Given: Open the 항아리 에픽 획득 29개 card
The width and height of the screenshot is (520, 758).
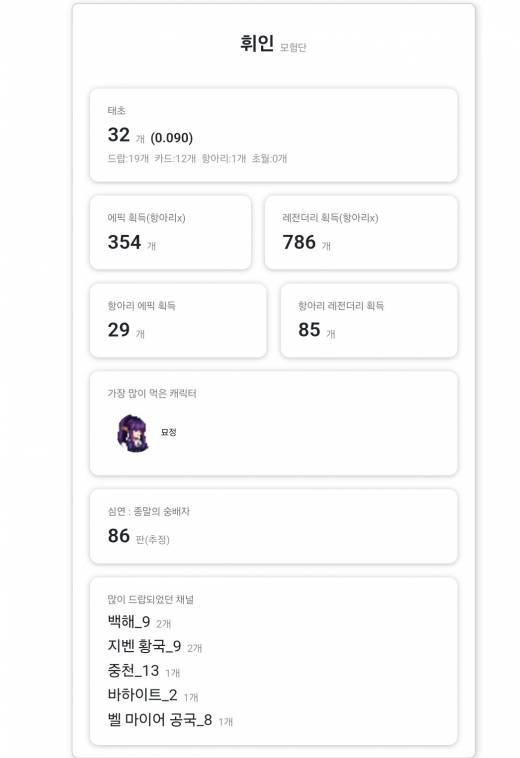Looking at the screenshot, I should click(x=178, y=321).
